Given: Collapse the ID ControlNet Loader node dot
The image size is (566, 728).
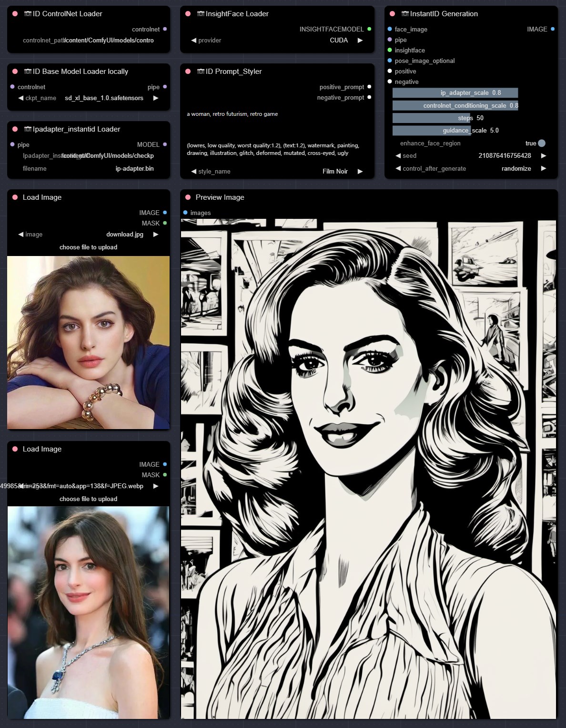Looking at the screenshot, I should tap(15, 14).
